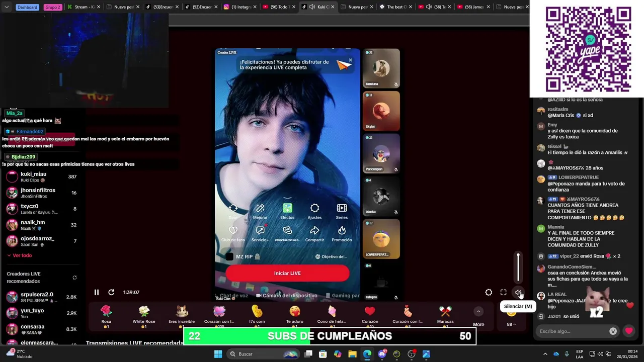The height and width of the screenshot is (362, 644).
Task: Open Discord from the taskbar
Action: (382, 354)
